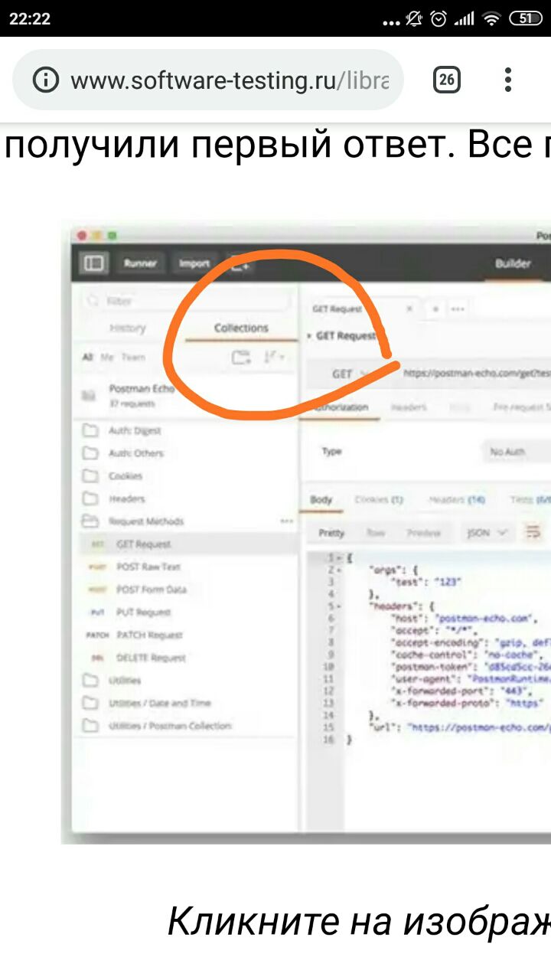Click the wrap lines icon beside JSON
Viewport: 551px width, 980px height.
point(534,531)
